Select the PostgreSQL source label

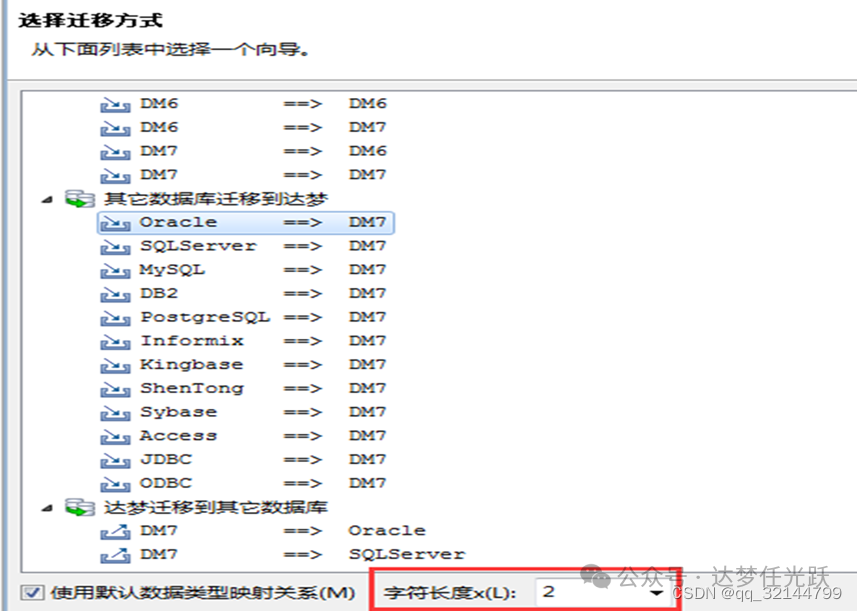[205, 318]
